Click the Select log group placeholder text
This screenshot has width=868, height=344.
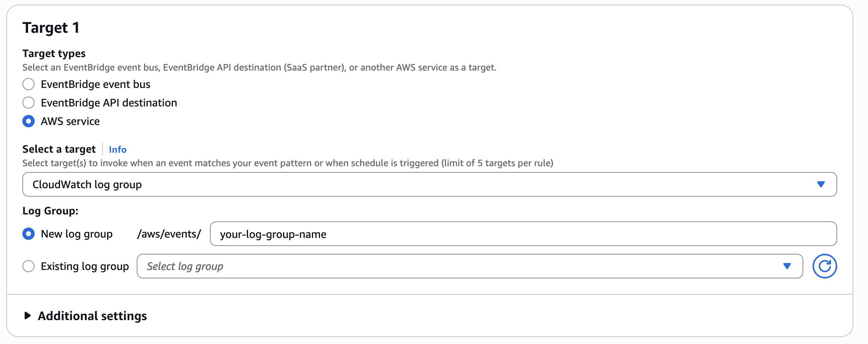coord(184,266)
